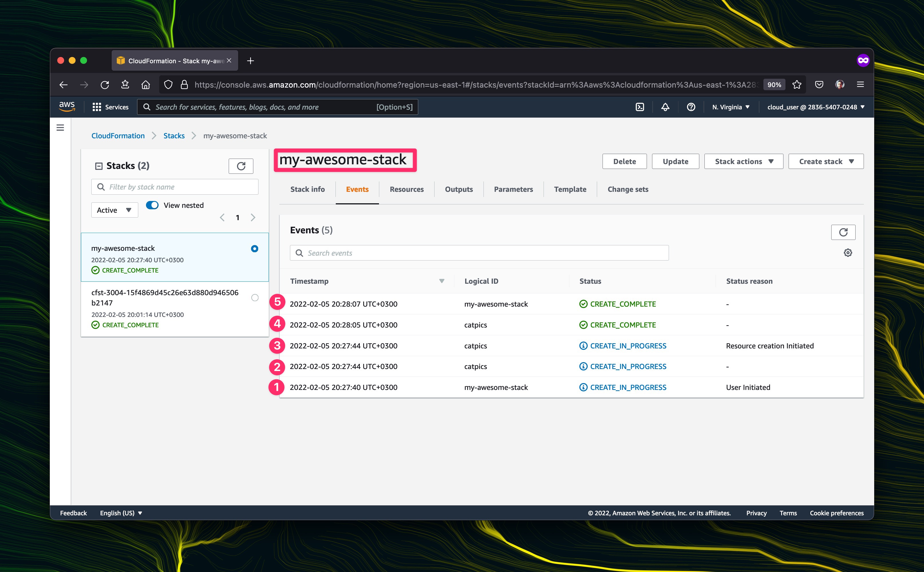Follow the Stacks breadcrumb link

coord(174,136)
